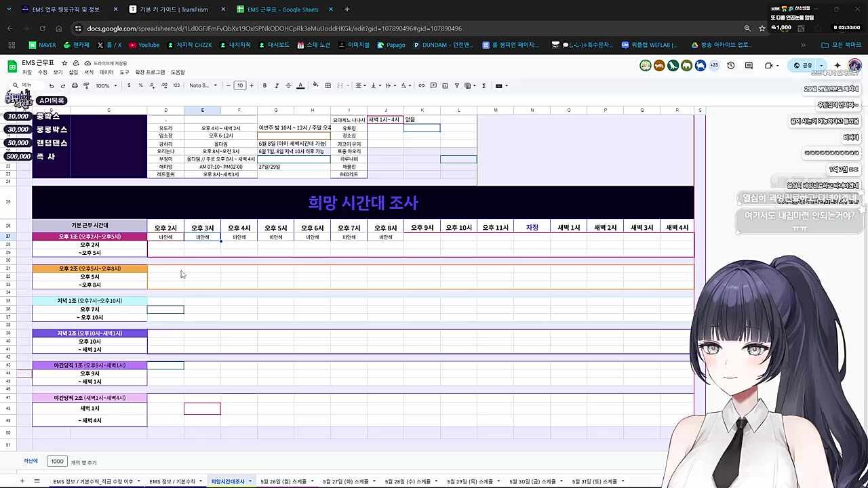Switch to the 기본 키 가이드 TeamPrism browser tab

173,9
